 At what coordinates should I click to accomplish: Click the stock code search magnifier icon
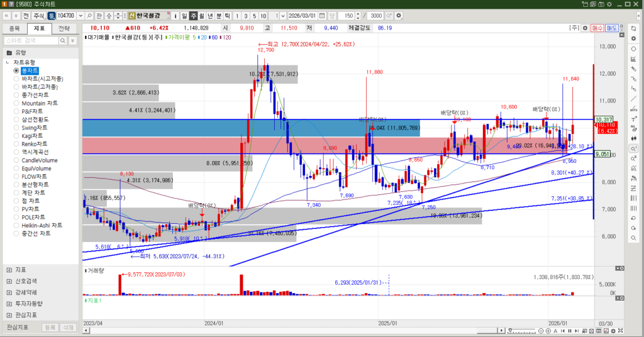[x=89, y=15]
